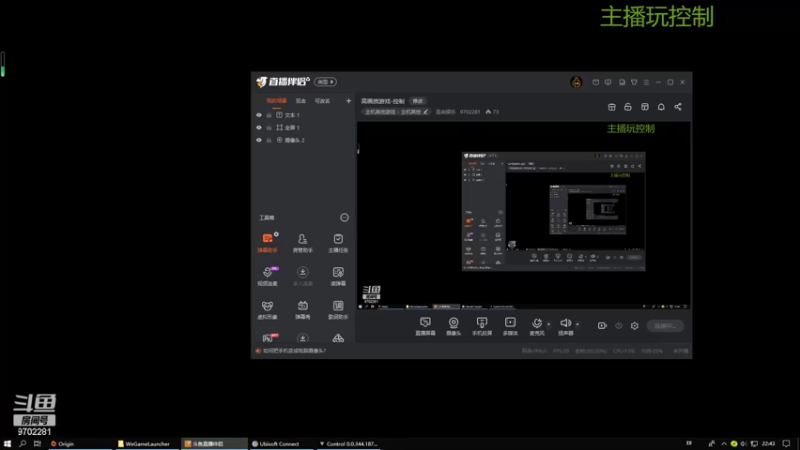Open the hamburger menu in the title bar
Image resolution: width=800 pixels, height=450 pixels.
[646, 82]
